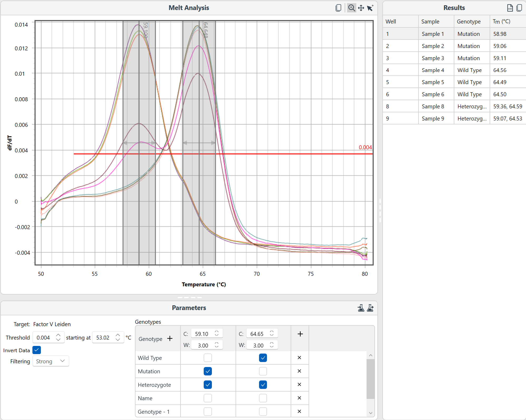
Task: Click the Tm (°C) column header
Action: [501, 22]
